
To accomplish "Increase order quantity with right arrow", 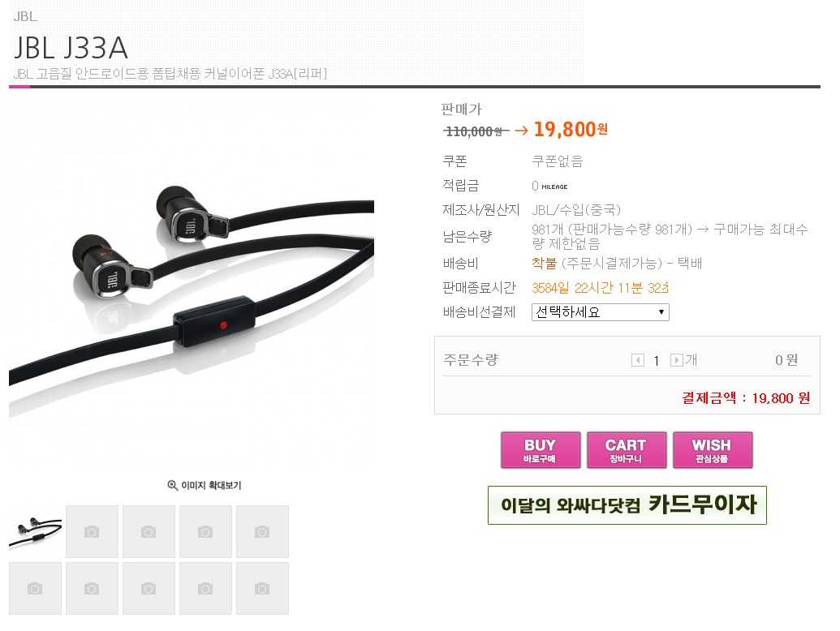I will pyautogui.click(x=677, y=360).
